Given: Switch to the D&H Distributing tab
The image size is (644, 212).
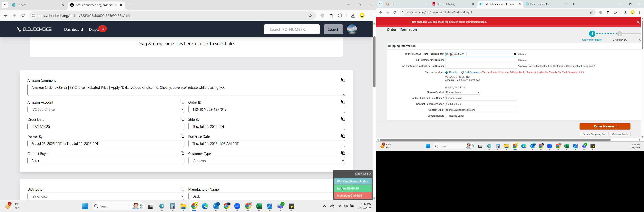Looking at the screenshot, I should [x=453, y=4].
